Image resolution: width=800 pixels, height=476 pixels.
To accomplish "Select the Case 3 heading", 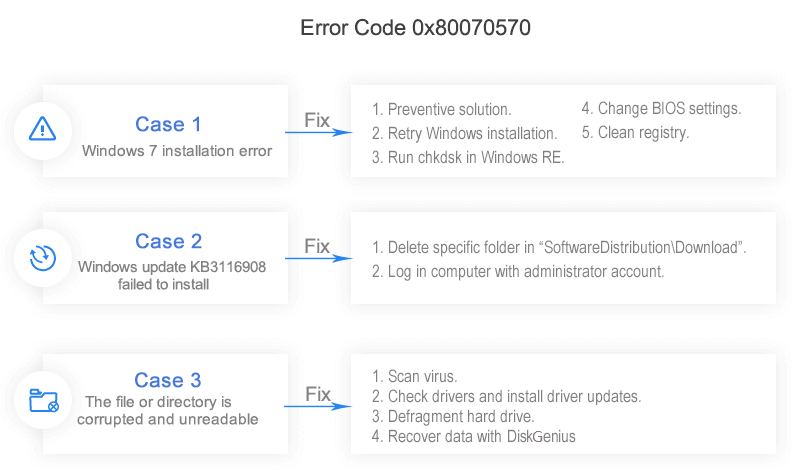I will [x=168, y=380].
